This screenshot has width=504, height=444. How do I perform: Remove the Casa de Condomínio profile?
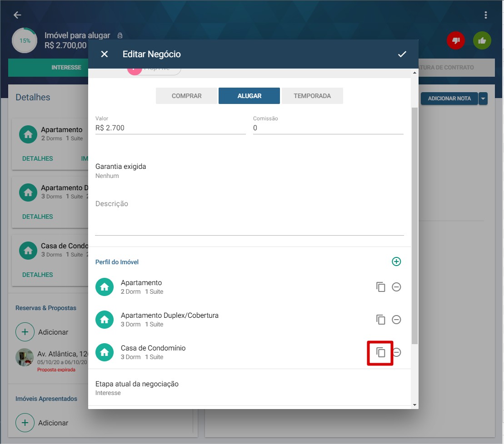click(x=397, y=352)
